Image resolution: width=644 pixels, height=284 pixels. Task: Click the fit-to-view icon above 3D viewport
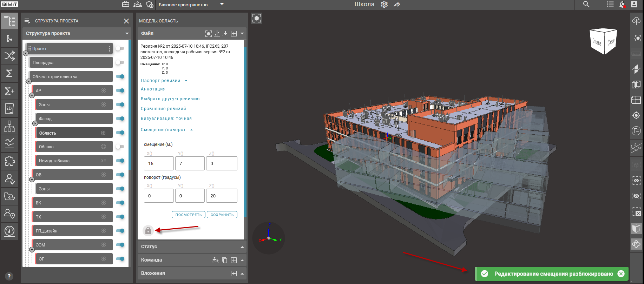click(257, 19)
